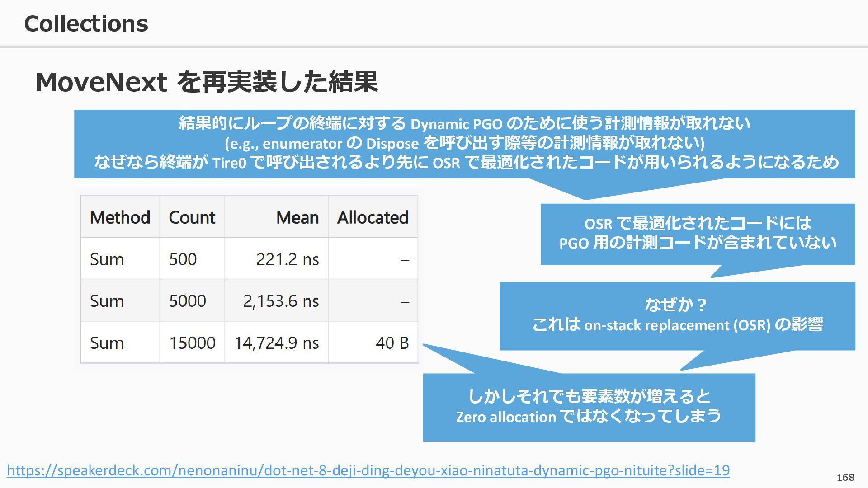Click the count 5000 cell
Image resolution: width=868 pixels, height=488 pixels.
(188, 301)
